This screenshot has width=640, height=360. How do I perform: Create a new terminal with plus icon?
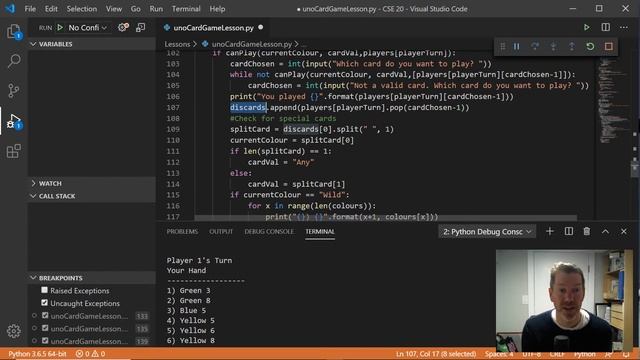click(x=550, y=231)
